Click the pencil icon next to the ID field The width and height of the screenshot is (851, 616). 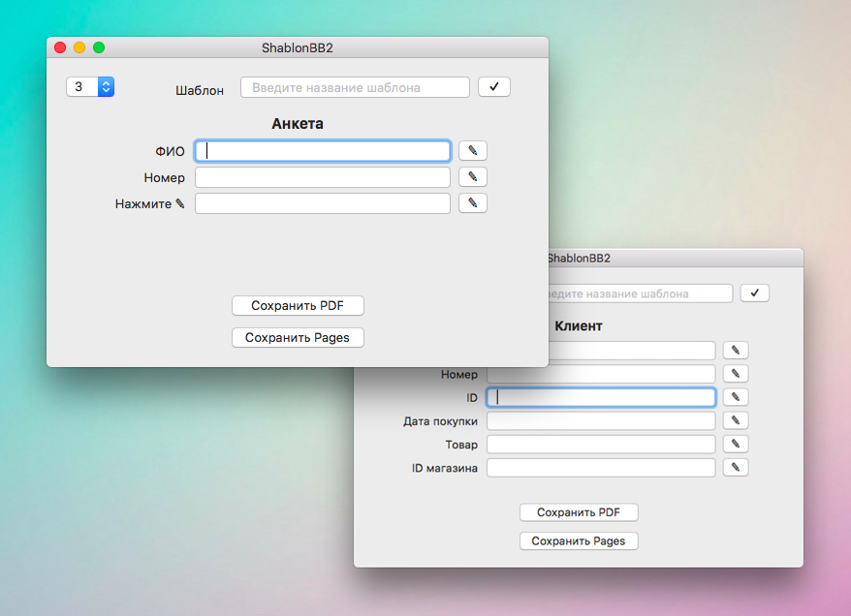pos(736,397)
